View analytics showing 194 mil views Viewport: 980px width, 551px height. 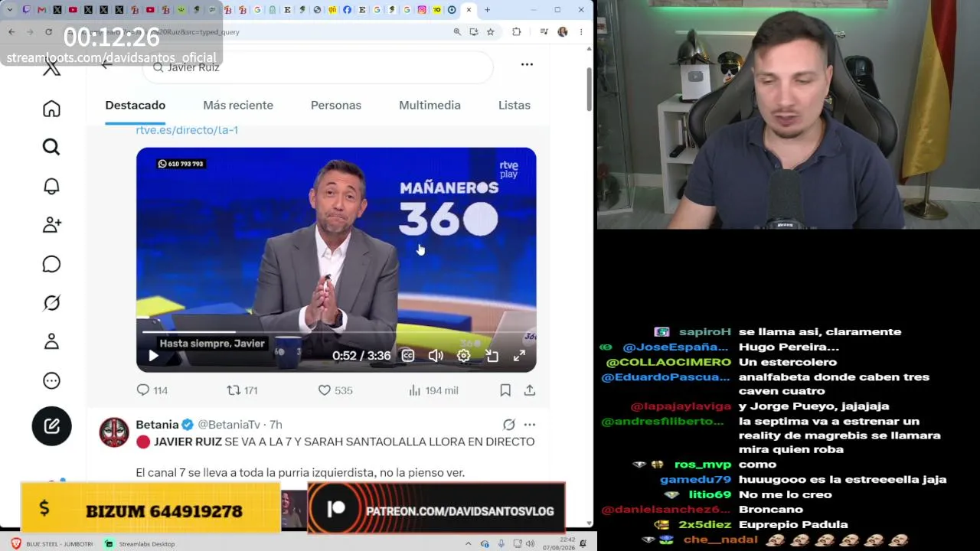tap(433, 390)
